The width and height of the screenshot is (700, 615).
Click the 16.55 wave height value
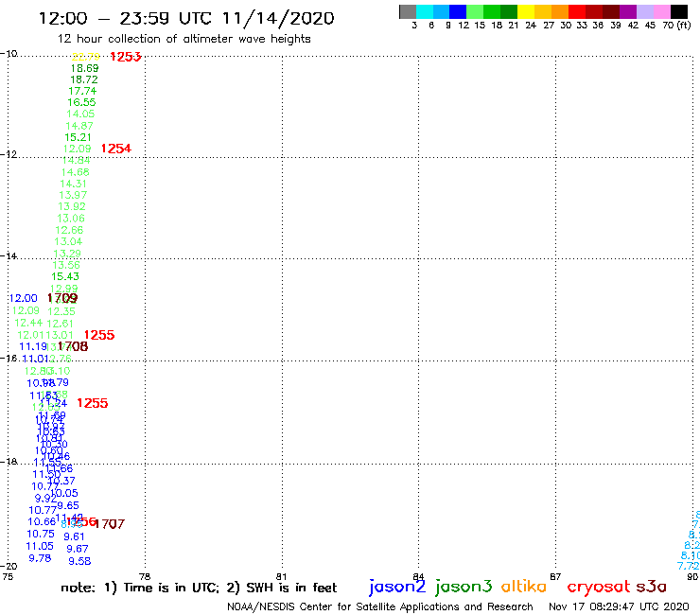81,102
